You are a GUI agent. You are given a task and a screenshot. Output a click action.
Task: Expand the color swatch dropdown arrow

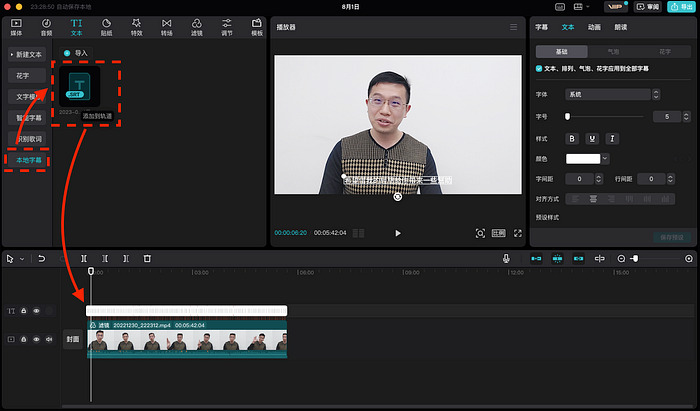tap(605, 158)
